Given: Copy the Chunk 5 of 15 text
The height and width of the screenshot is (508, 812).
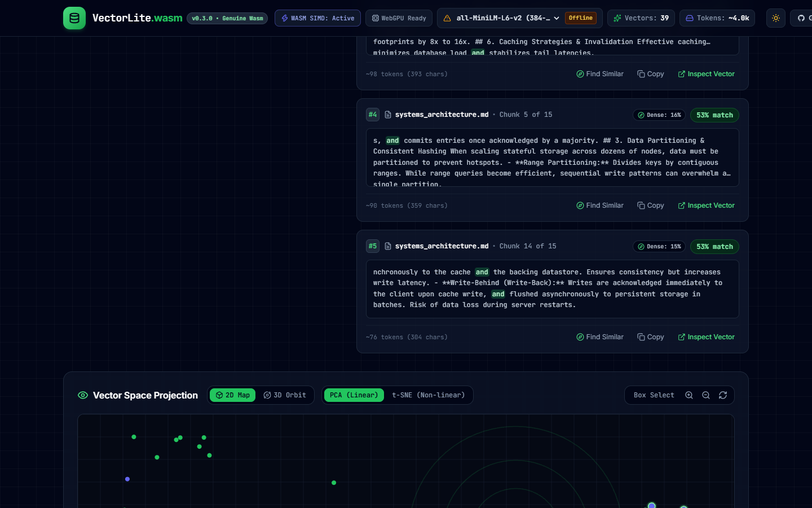Looking at the screenshot, I should (x=651, y=205).
